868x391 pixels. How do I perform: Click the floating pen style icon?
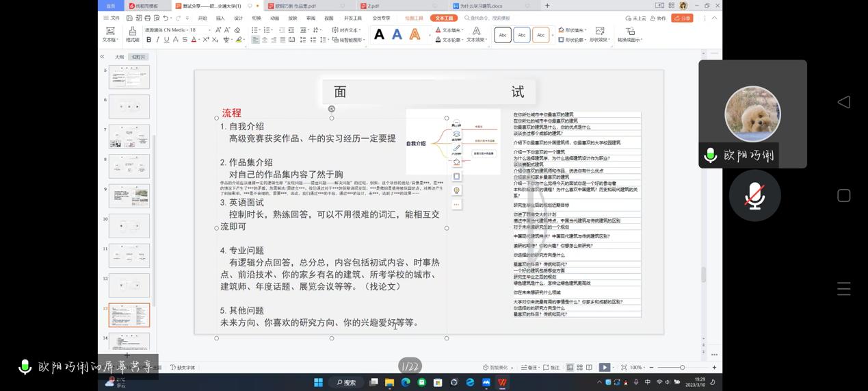(456, 148)
